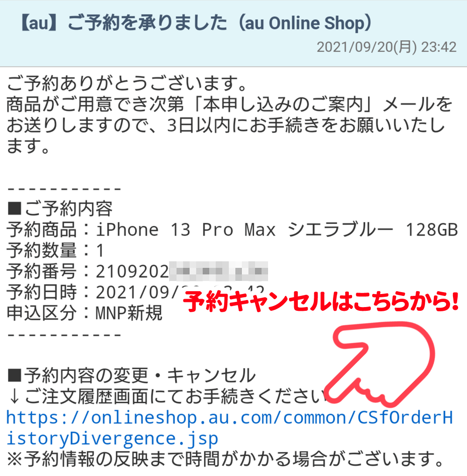Viewport: 467px width, 476px height.
Task: Click the upper dashed separator line
Action: (64, 189)
